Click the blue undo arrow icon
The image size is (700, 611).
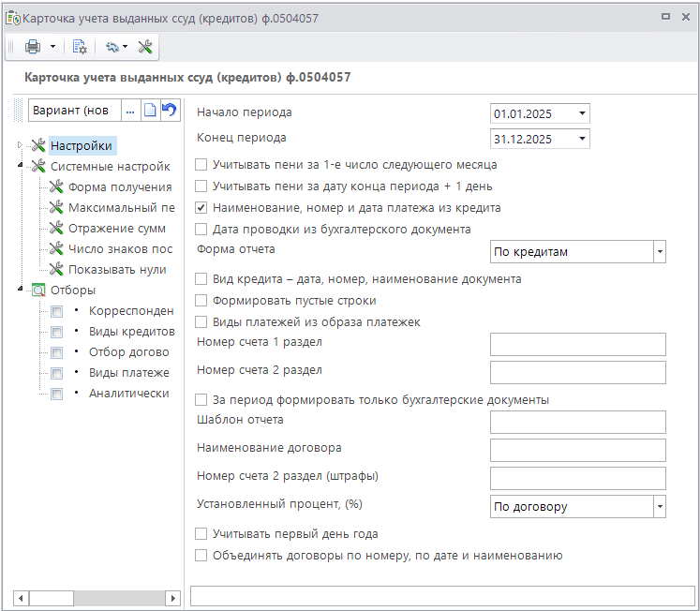point(169,111)
